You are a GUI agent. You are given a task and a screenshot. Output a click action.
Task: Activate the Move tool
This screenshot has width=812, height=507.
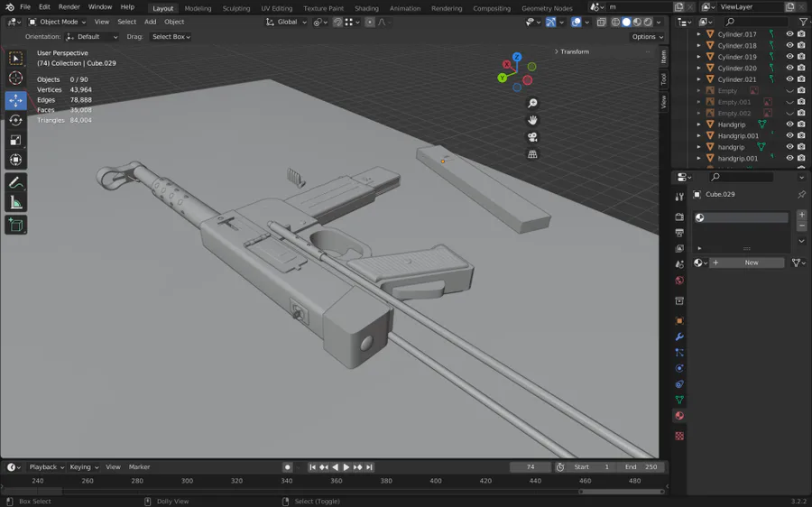coord(15,100)
